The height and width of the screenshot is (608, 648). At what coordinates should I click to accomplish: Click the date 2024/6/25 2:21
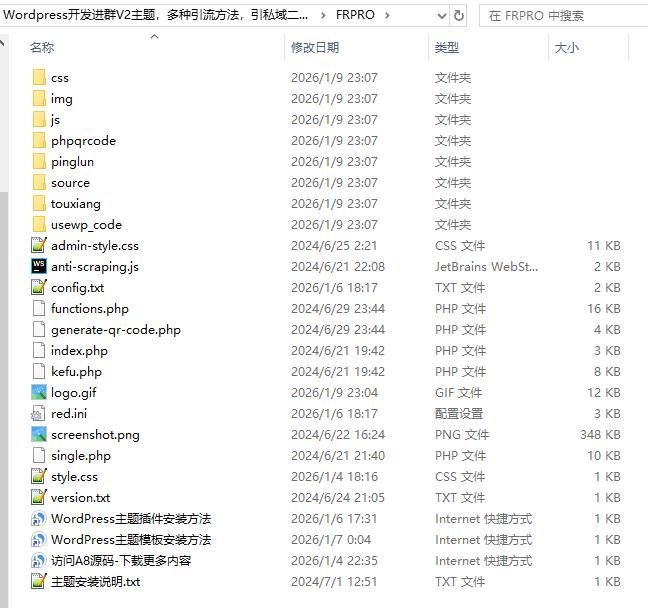334,246
